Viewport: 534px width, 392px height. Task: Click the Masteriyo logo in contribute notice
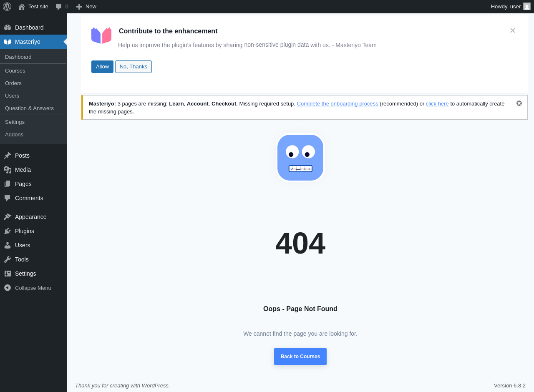[x=101, y=35]
